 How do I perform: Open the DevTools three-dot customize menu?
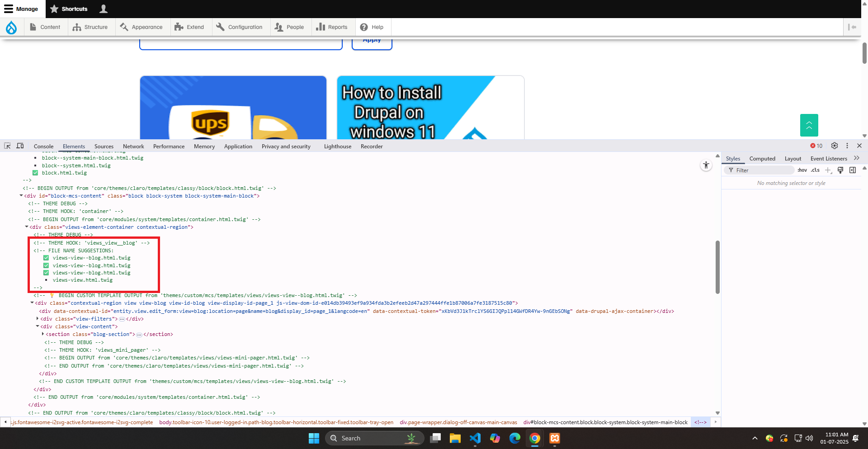[847, 146]
